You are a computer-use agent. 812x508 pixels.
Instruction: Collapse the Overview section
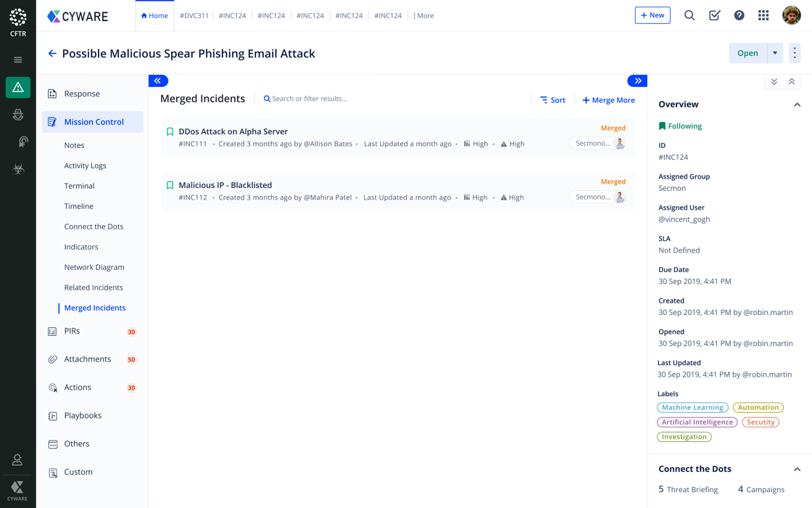pyautogui.click(x=797, y=105)
